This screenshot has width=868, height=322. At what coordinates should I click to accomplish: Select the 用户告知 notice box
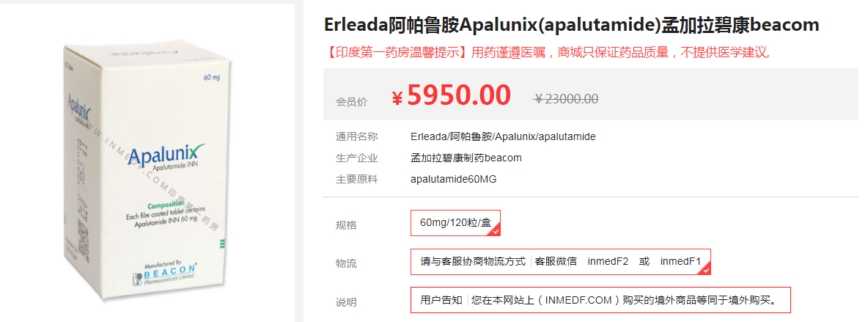[441, 300]
